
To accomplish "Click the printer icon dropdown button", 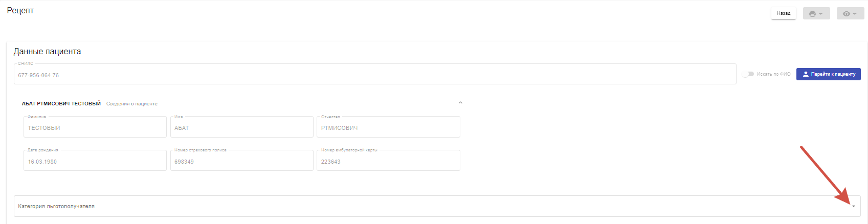I will click(816, 13).
